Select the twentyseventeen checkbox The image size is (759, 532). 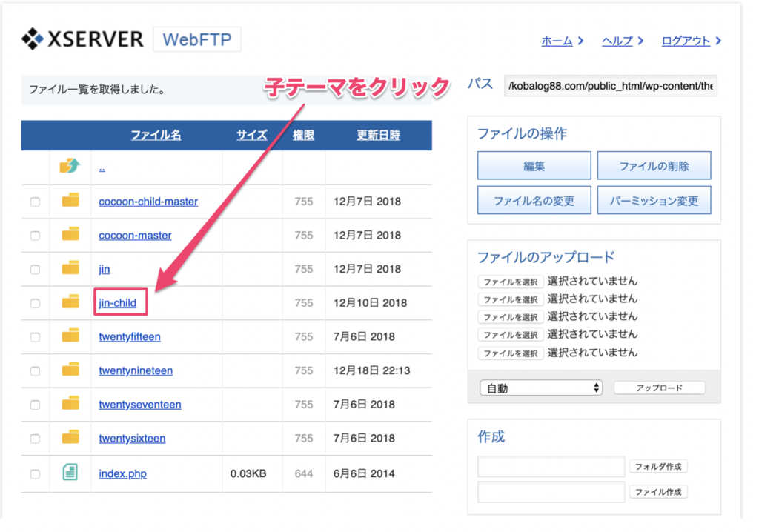pyautogui.click(x=36, y=405)
